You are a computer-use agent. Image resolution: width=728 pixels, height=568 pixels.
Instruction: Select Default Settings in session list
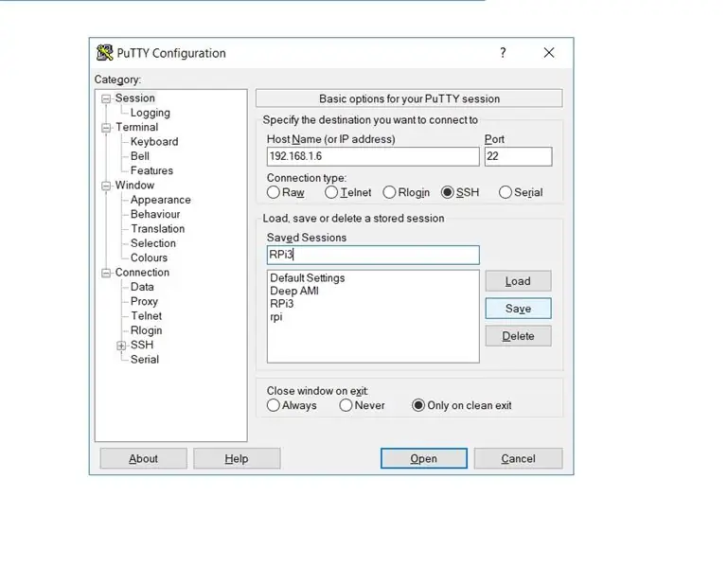[308, 277]
